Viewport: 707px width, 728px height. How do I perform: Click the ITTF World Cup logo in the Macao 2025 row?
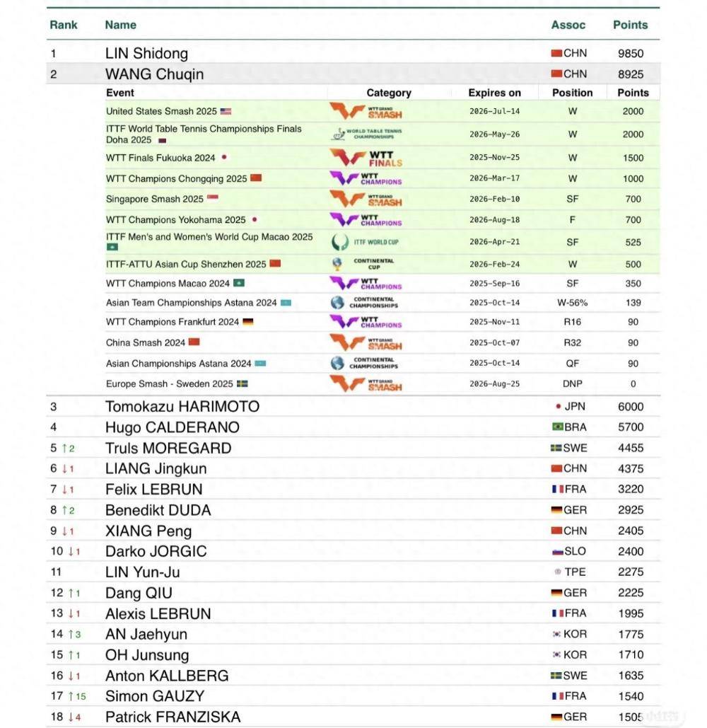click(365, 242)
